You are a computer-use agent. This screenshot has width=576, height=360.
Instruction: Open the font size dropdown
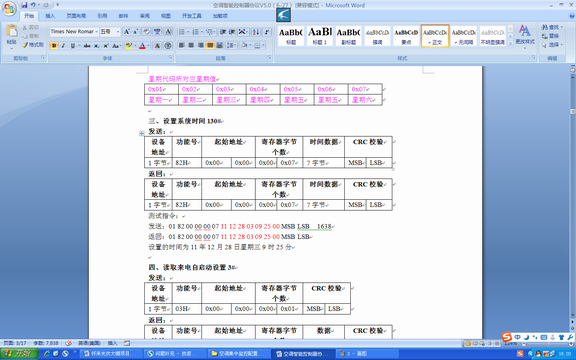pos(118,32)
